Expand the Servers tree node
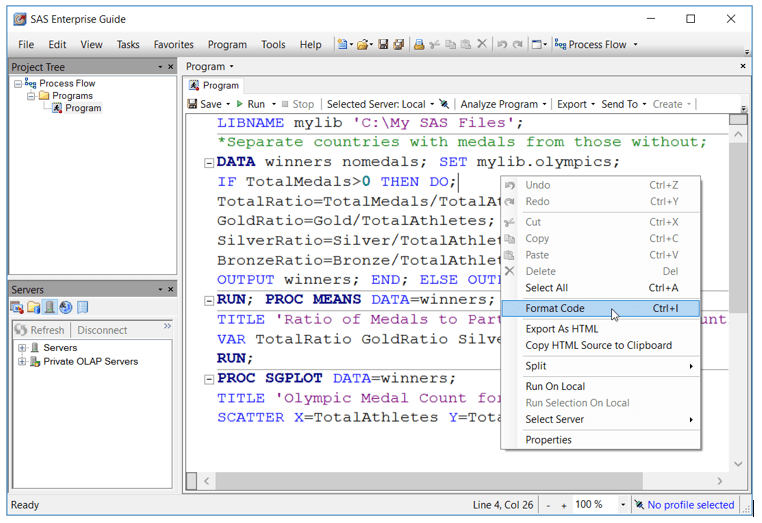 click(x=22, y=348)
